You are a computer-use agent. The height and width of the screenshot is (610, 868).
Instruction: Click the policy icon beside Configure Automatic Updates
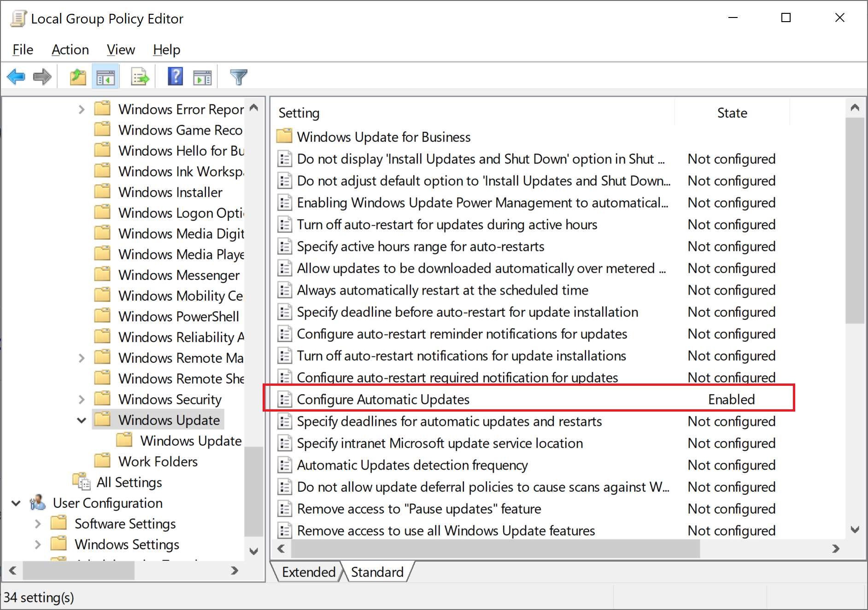(x=285, y=399)
